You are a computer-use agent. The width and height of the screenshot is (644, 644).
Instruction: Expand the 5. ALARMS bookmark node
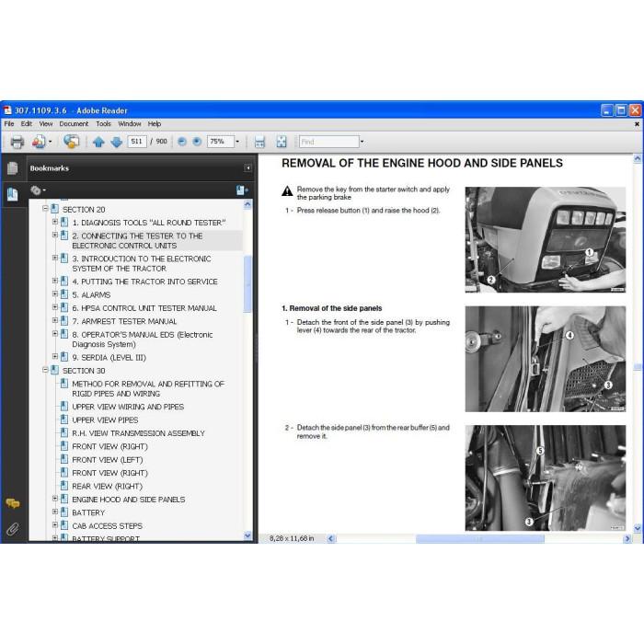(x=55, y=294)
